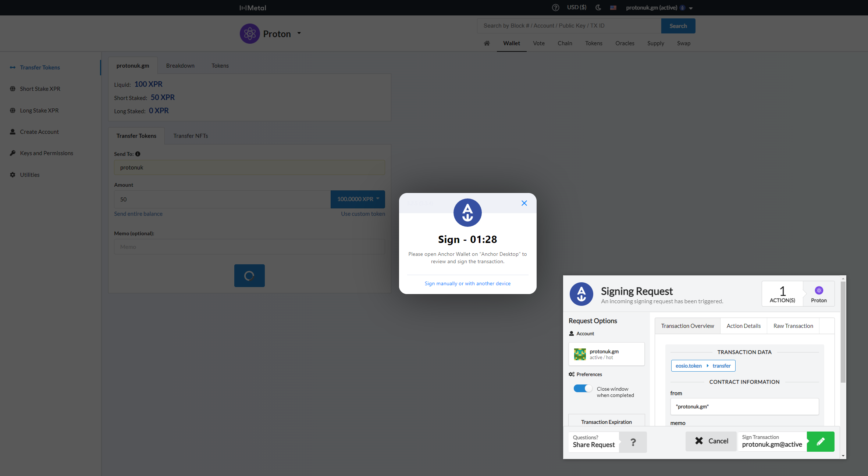868x476 pixels.
Task: Open the 100.0000 XPR token dropdown
Action: pyautogui.click(x=358, y=200)
